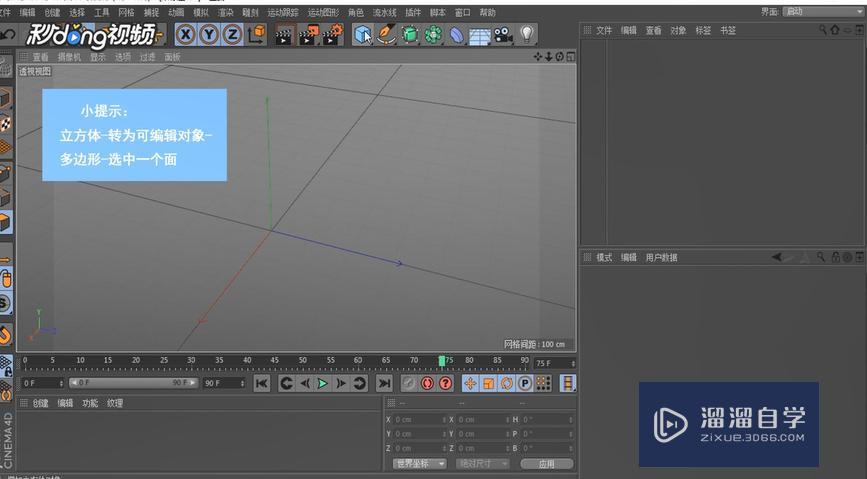Click Object manager search magnifier icon

point(823,30)
